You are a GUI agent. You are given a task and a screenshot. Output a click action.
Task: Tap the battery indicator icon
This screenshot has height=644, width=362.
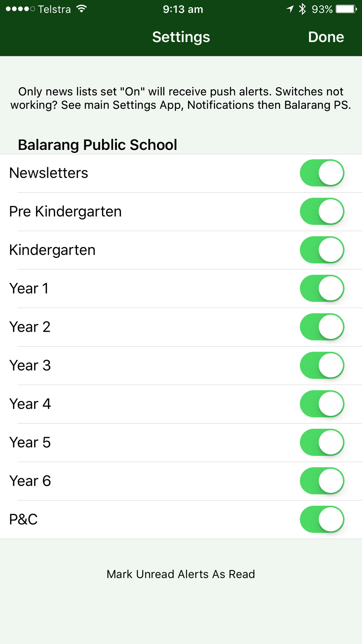[x=346, y=9]
